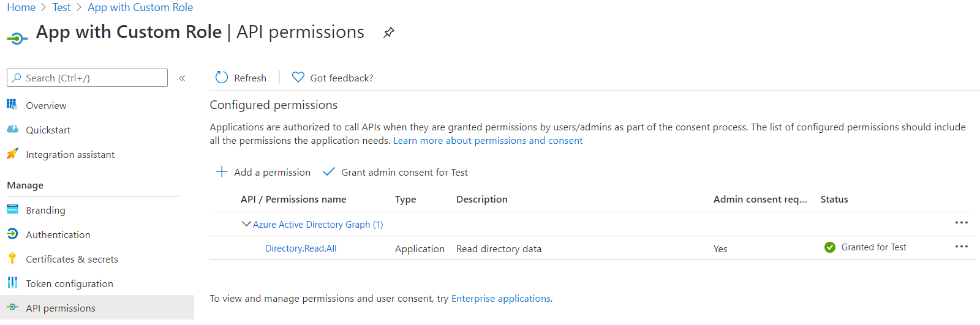Collapse the sidebar with double-chevron icon

click(182, 78)
